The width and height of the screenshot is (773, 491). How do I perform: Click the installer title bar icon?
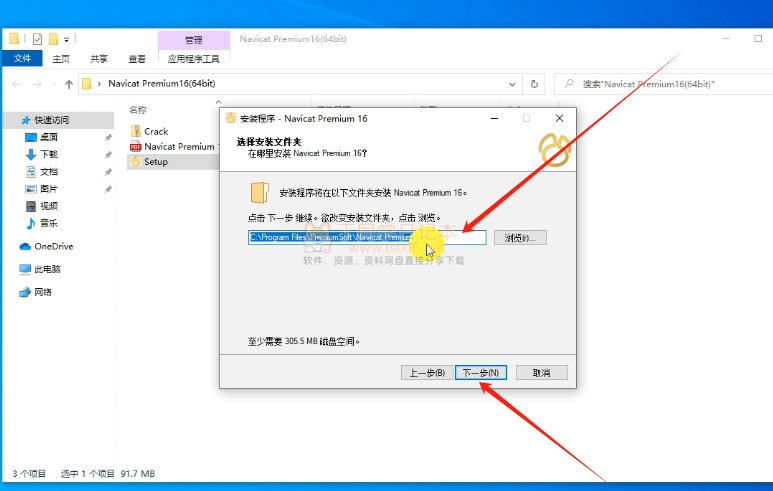pyautogui.click(x=230, y=118)
